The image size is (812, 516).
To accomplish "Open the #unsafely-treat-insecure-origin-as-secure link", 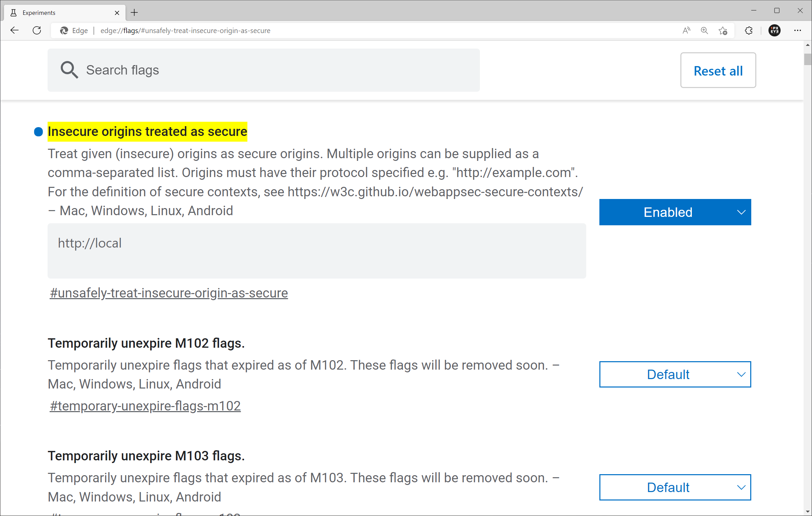I will 169,293.
